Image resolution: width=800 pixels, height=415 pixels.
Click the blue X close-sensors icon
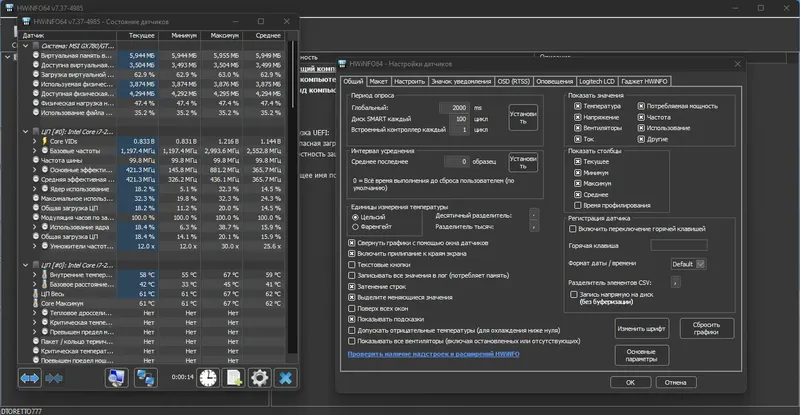tap(286, 377)
